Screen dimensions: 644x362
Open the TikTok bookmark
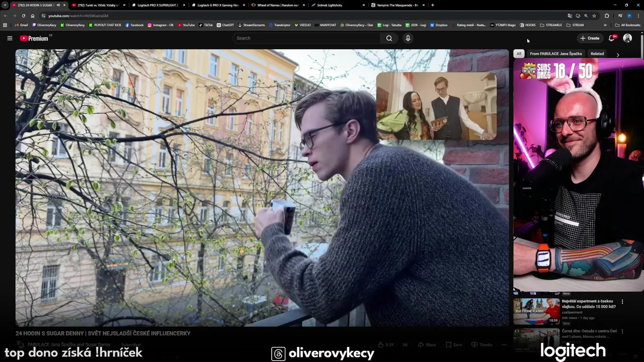tap(206, 25)
